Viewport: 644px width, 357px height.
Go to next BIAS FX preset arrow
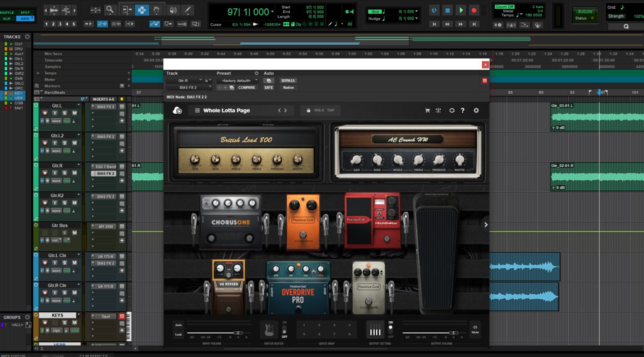coord(286,111)
